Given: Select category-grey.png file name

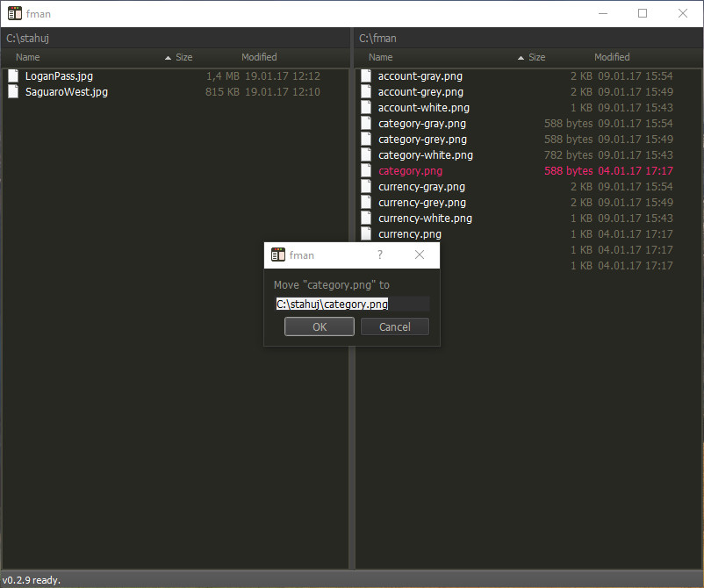Looking at the screenshot, I should [x=422, y=140].
